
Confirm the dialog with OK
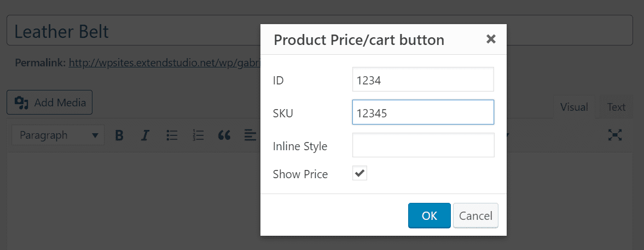pos(430,215)
